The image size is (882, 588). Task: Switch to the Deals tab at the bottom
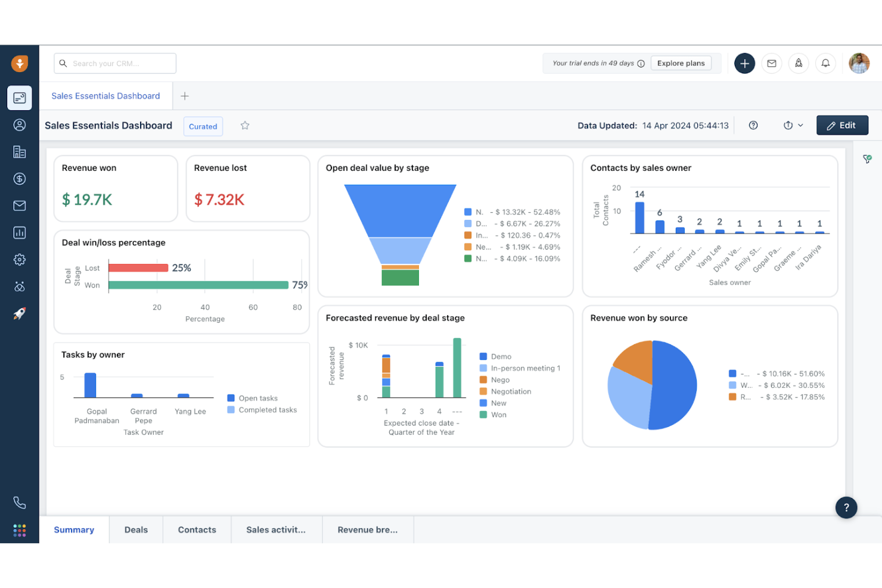point(136,530)
